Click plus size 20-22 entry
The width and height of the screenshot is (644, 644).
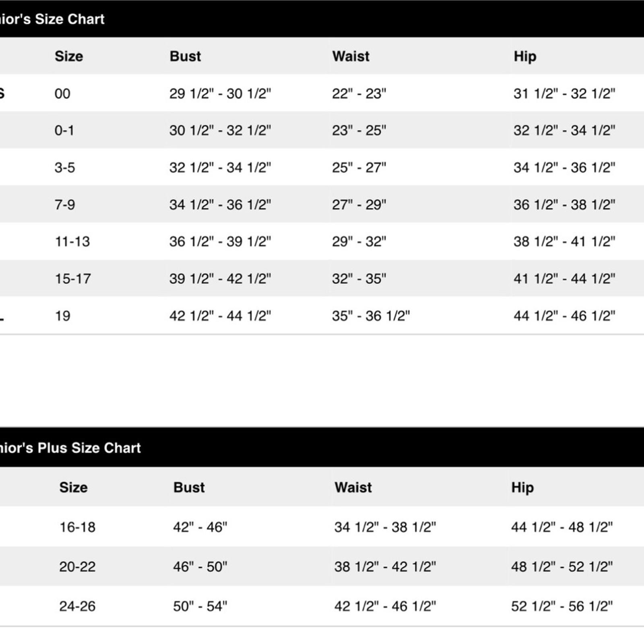coord(77,567)
